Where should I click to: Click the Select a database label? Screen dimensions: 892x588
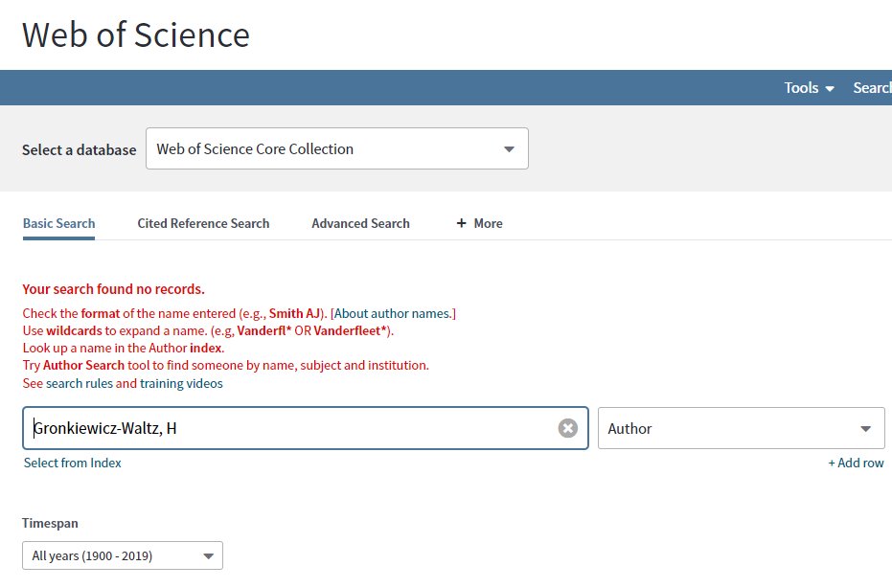[80, 149]
